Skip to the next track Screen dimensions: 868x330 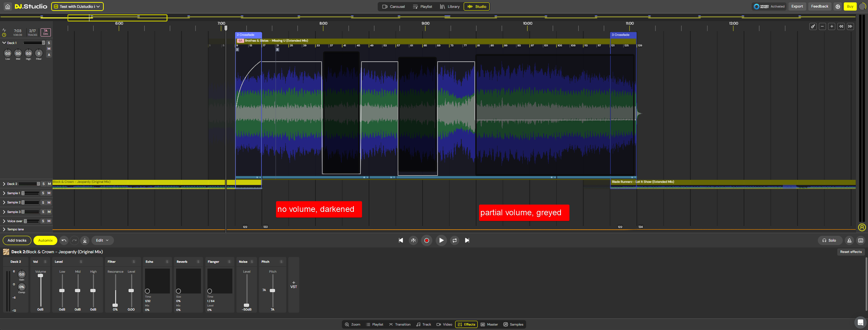coord(467,240)
